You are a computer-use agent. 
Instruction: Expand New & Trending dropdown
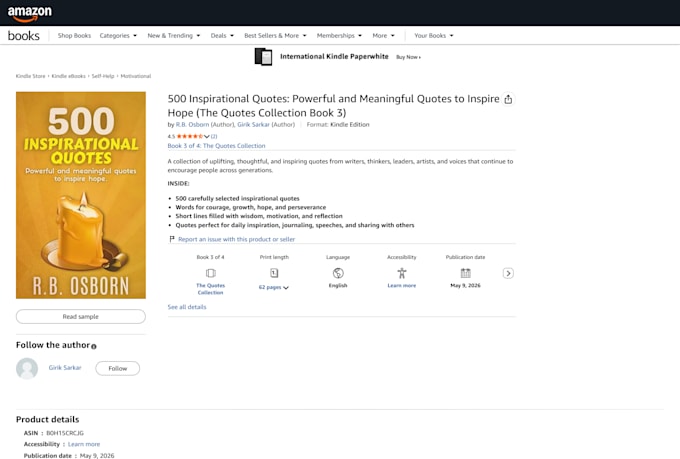pos(173,36)
